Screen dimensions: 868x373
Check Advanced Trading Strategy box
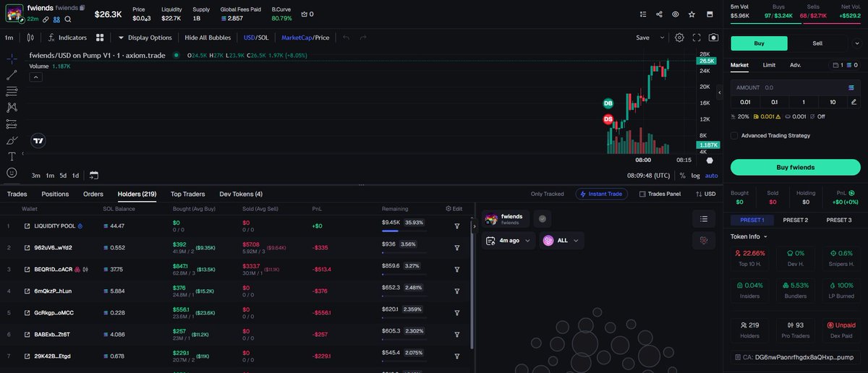(734, 135)
